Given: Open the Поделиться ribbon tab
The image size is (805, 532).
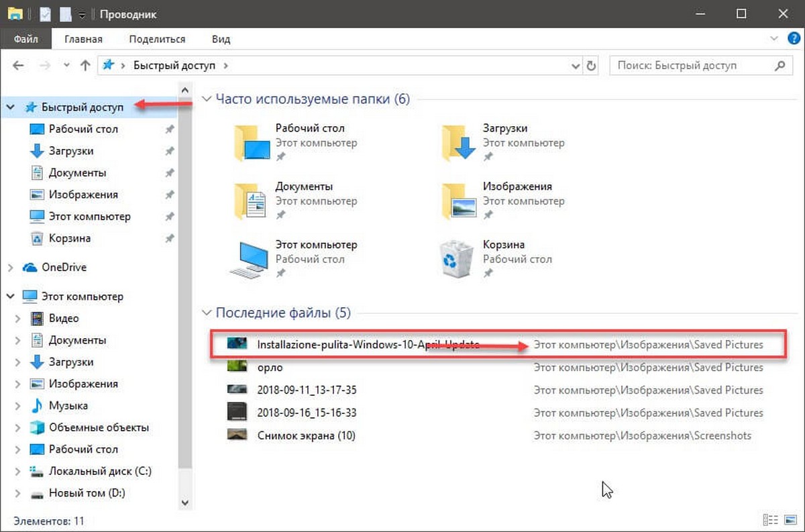Looking at the screenshot, I should tap(157, 39).
